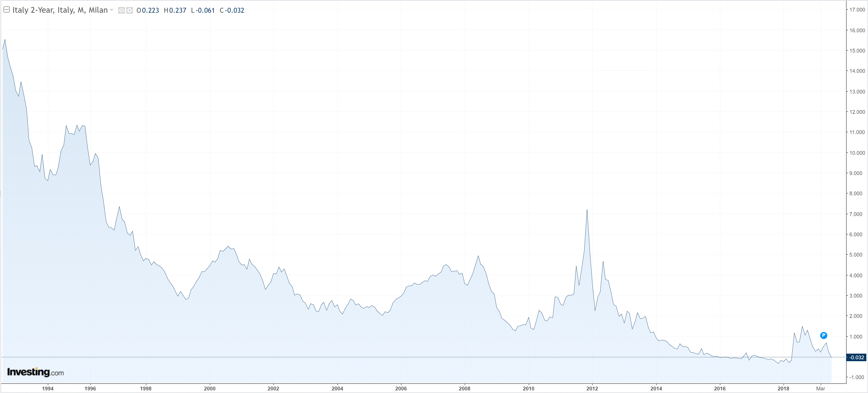Click the 1994 label on time axis

[48, 389]
